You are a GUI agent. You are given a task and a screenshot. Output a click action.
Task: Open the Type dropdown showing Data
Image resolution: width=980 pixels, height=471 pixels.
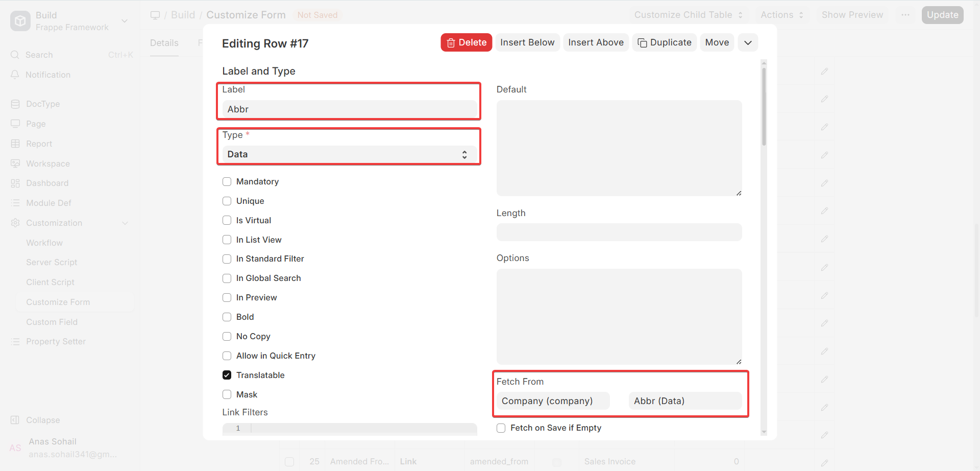[x=349, y=154]
